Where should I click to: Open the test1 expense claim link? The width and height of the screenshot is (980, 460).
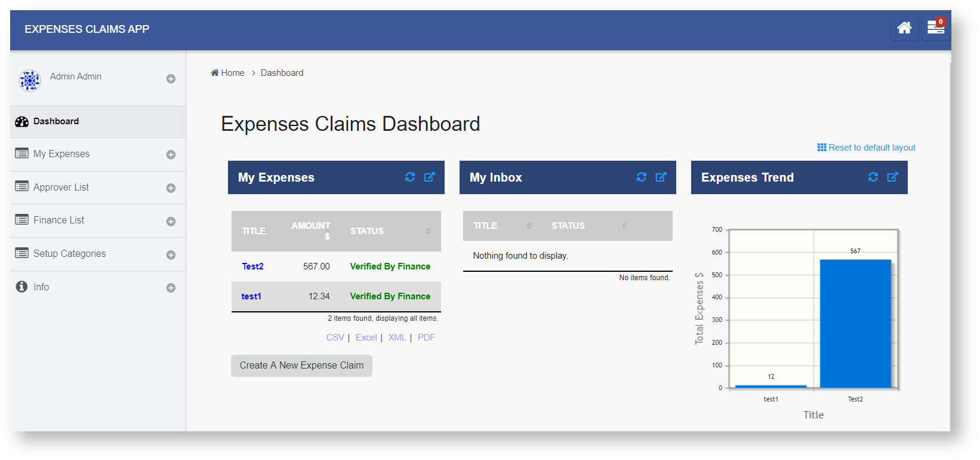click(251, 296)
